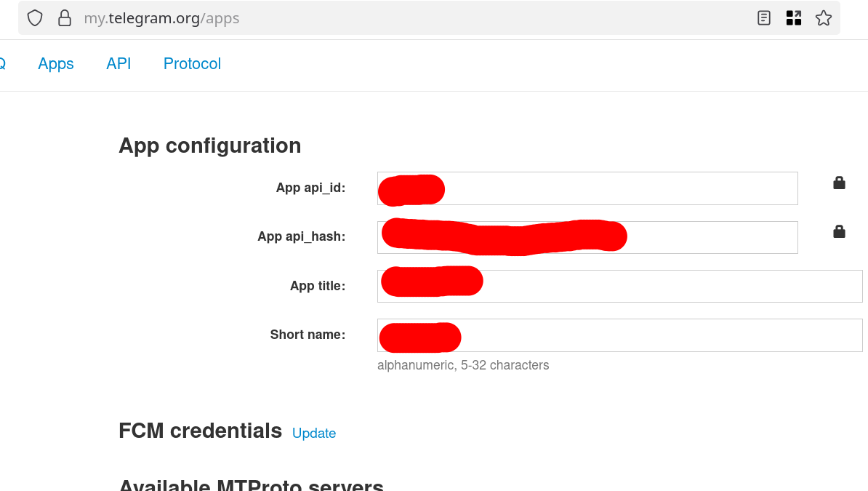Image resolution: width=868 pixels, height=491 pixels.
Task: Click the lock icon beside App api_id
Action: point(839,183)
